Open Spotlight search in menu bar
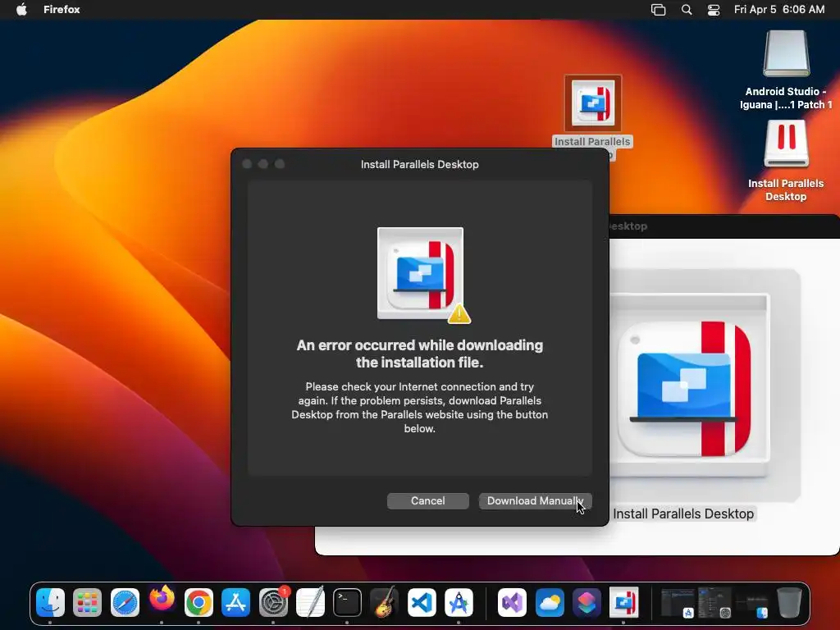Viewport: 840px width, 630px height. point(687,10)
